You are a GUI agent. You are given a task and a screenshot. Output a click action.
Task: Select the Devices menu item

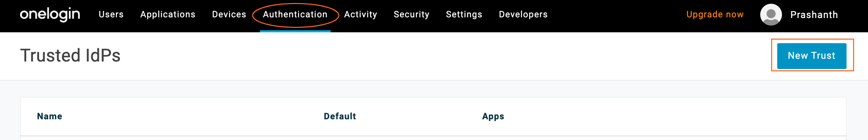[x=229, y=15]
